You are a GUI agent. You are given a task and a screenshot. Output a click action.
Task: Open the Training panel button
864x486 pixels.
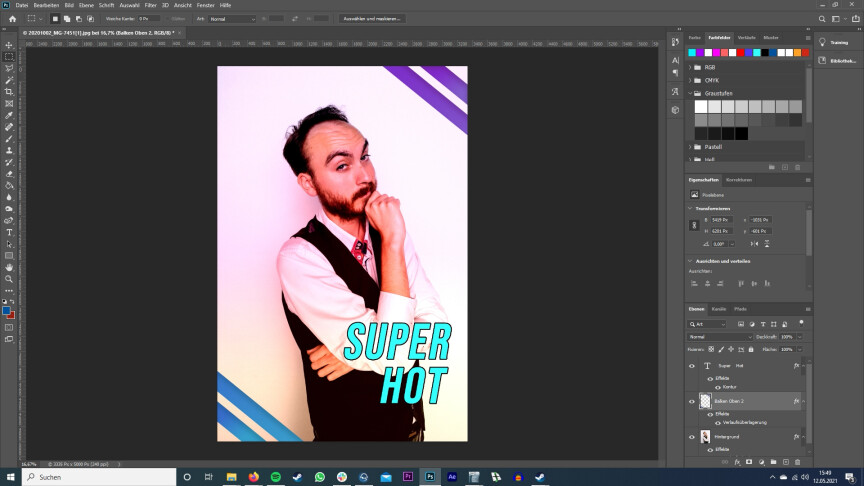coord(836,43)
